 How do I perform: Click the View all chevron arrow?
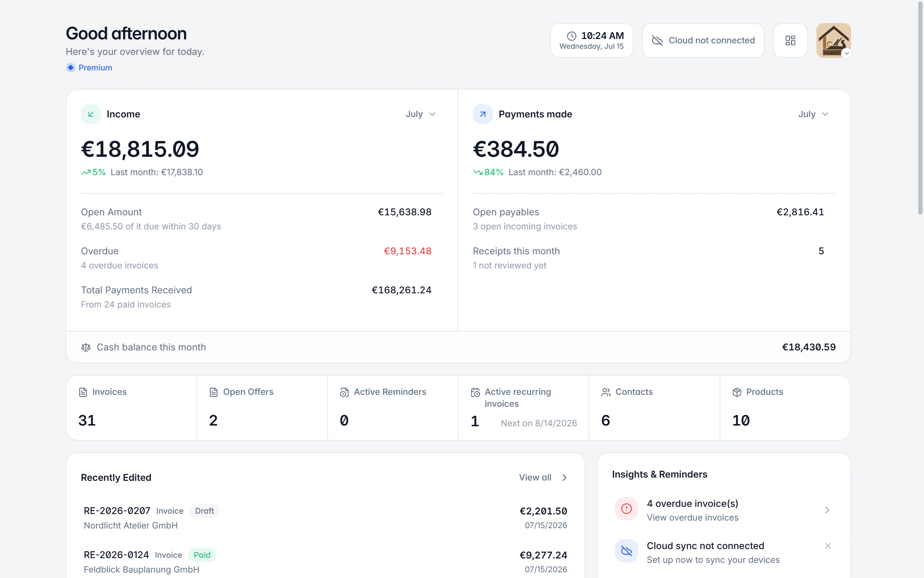point(565,478)
